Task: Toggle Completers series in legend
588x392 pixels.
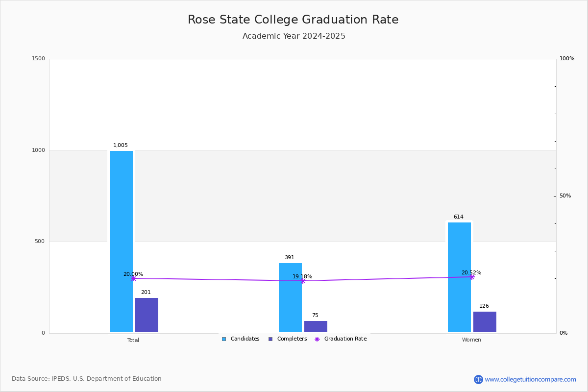Action: click(288, 339)
